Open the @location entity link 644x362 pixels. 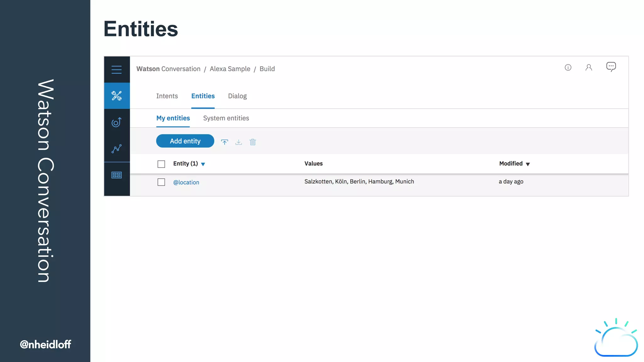point(186,182)
